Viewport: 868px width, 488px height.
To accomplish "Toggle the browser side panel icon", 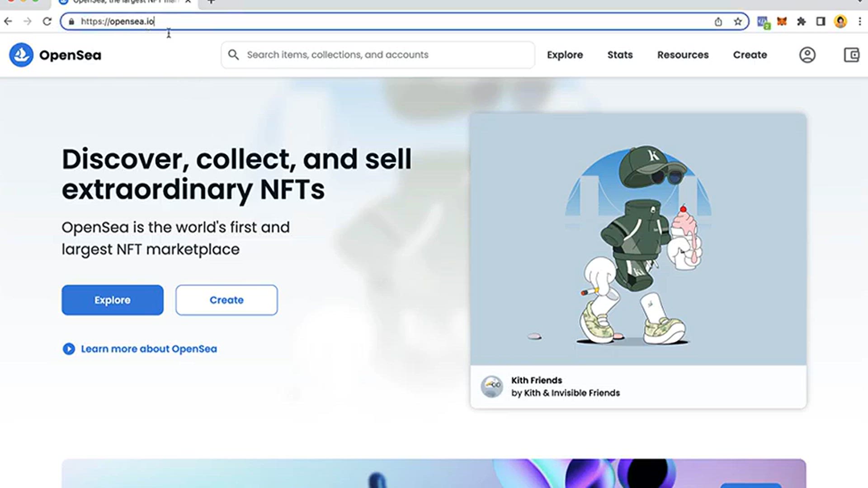I will click(821, 21).
